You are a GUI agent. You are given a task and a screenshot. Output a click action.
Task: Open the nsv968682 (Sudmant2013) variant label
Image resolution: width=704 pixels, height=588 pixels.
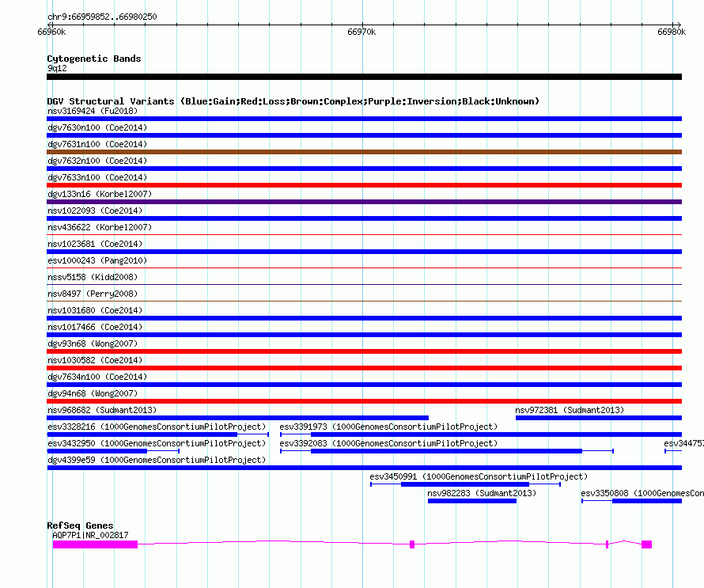coord(102,410)
